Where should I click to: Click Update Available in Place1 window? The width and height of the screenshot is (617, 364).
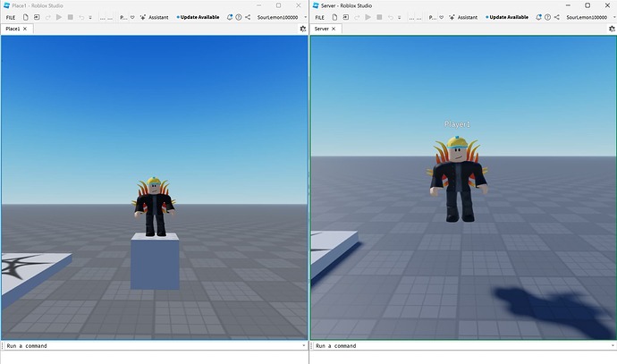[198, 17]
